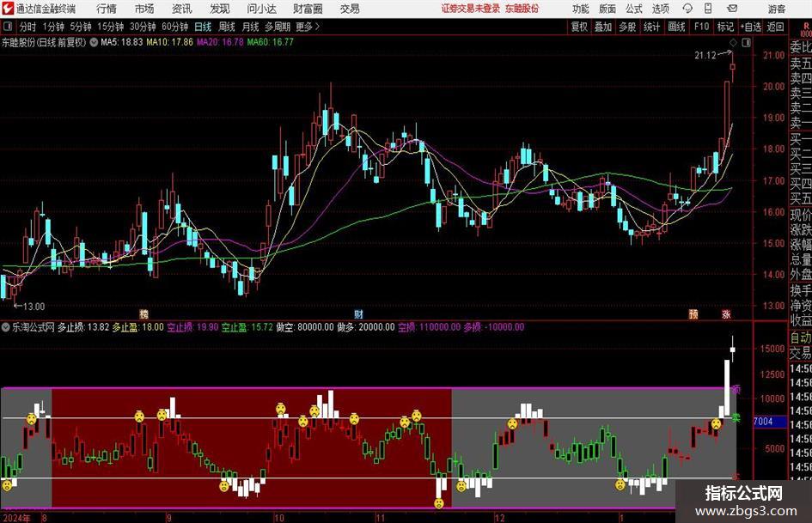Click the 涨 marker at the chart bottom

[727, 313]
